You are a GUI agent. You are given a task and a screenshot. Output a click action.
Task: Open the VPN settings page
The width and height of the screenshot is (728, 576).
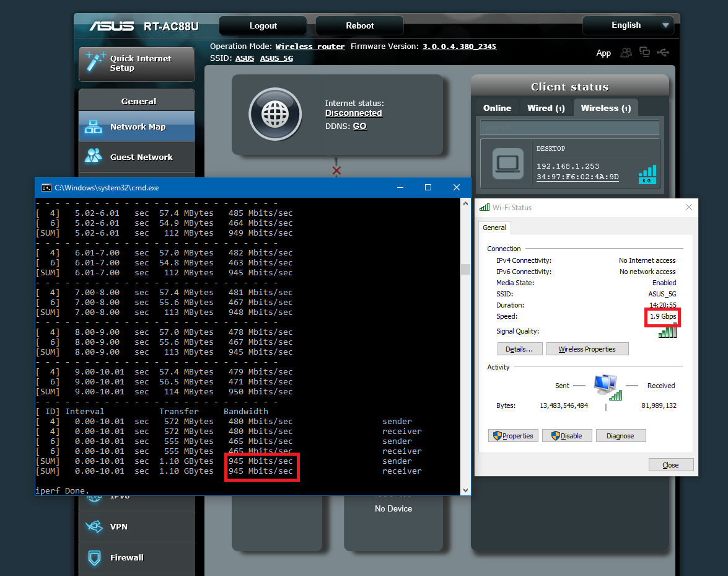pos(137,526)
